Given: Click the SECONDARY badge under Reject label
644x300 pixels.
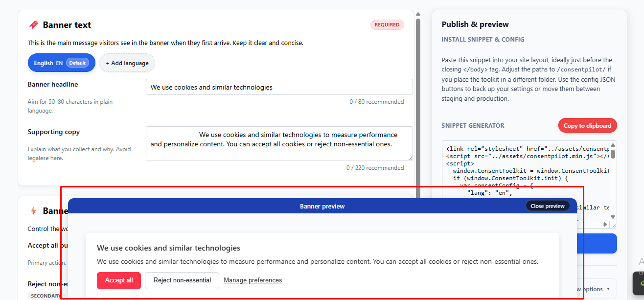Looking at the screenshot, I should click(x=46, y=296).
